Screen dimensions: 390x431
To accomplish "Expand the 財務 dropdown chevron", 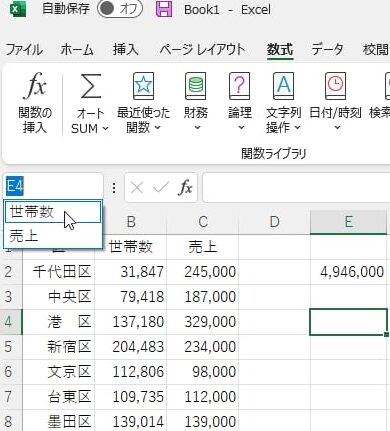I will click(x=197, y=128).
